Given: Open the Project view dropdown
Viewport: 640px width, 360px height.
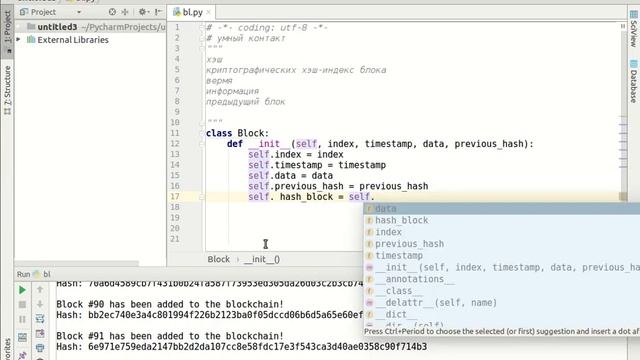Looking at the screenshot, I should [79, 12].
